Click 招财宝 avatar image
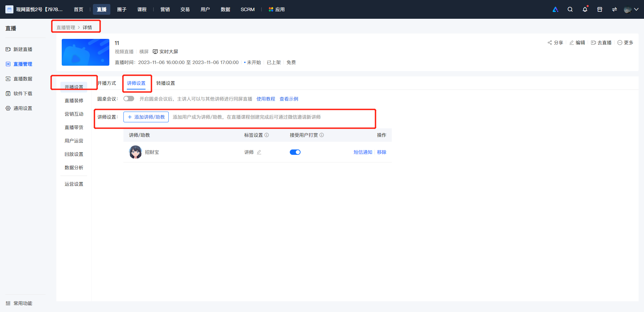Screen dimensions: 644x312 [x=136, y=152]
